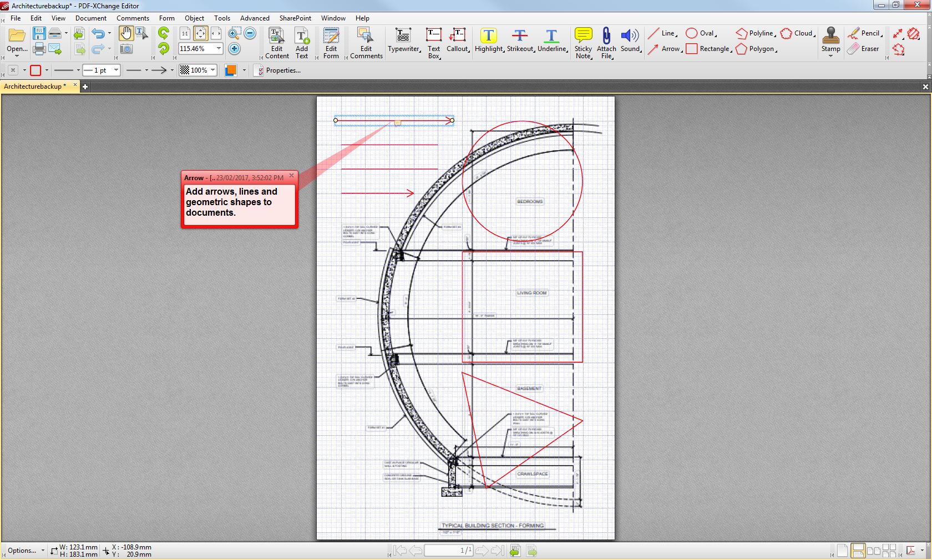The width and height of the screenshot is (932, 560).
Task: Choose the Typewriter tool
Action: (x=403, y=35)
